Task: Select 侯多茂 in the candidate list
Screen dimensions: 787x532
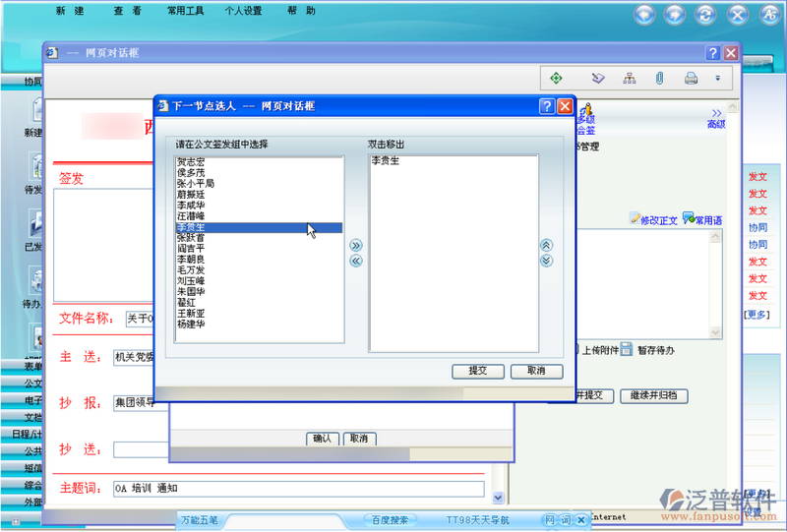Action: tap(259, 173)
